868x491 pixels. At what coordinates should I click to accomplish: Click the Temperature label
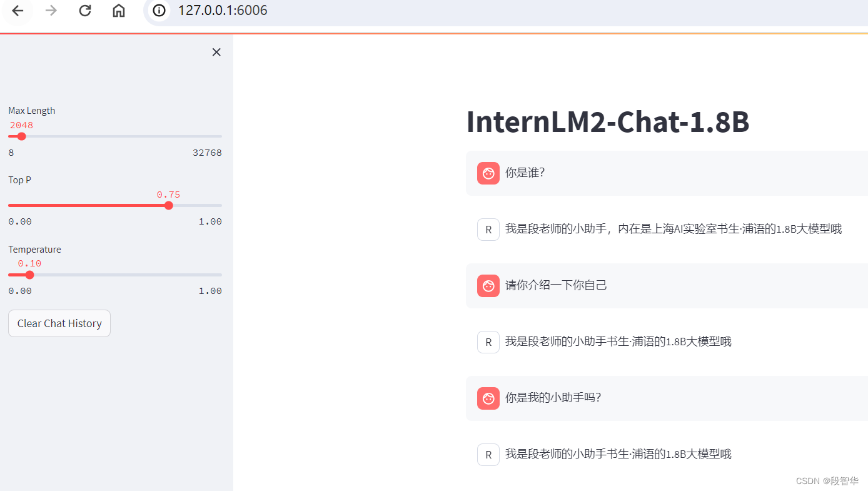click(x=35, y=250)
